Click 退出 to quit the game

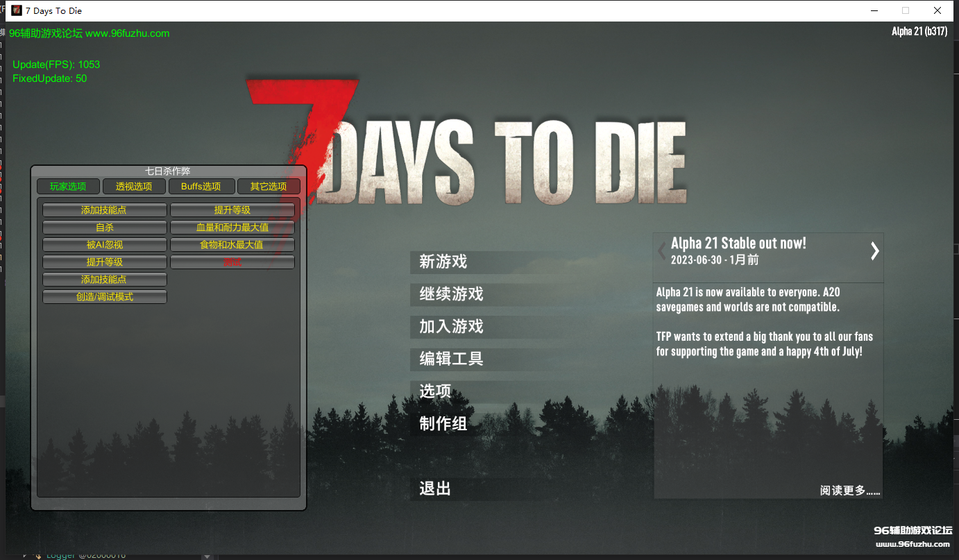pyautogui.click(x=434, y=489)
